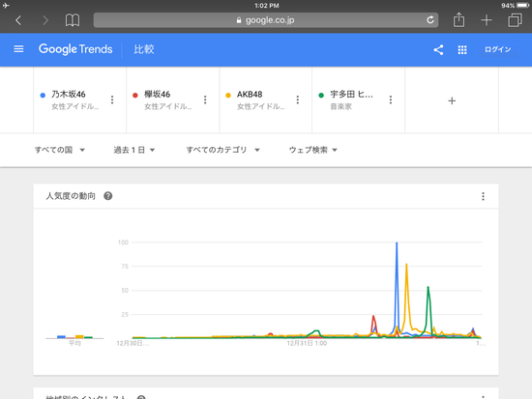Open 人気度の動向 card options menu

coord(483,196)
